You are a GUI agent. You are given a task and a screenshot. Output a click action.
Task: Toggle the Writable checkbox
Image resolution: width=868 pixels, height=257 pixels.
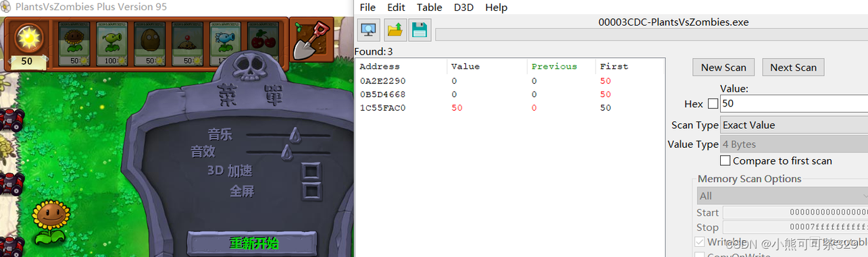point(700,242)
